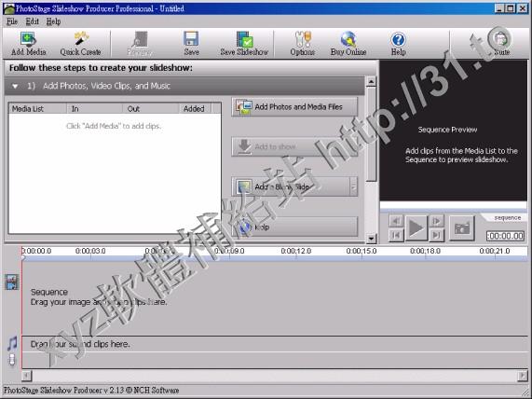The image size is (532, 399).
Task: Click the Buy Online toolbar icon
Action: [348, 44]
